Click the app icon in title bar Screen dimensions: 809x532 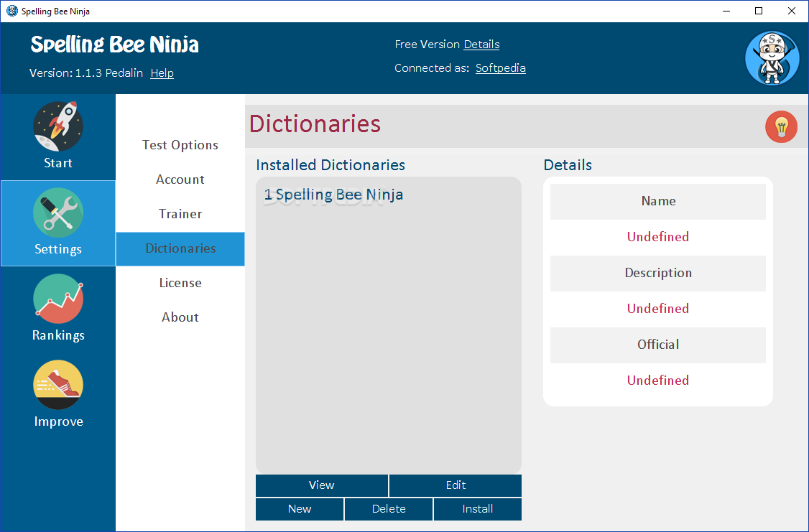11,11
